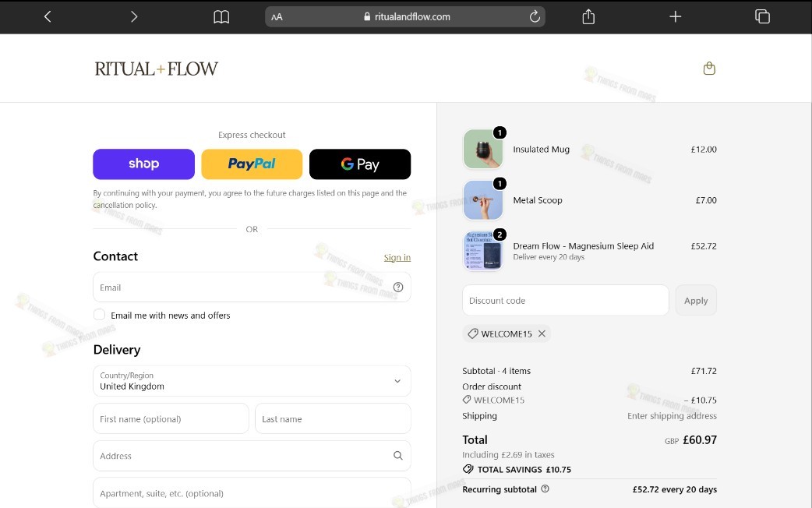Focus the Apartment, suite field
The image size is (812, 508).
pos(252,493)
